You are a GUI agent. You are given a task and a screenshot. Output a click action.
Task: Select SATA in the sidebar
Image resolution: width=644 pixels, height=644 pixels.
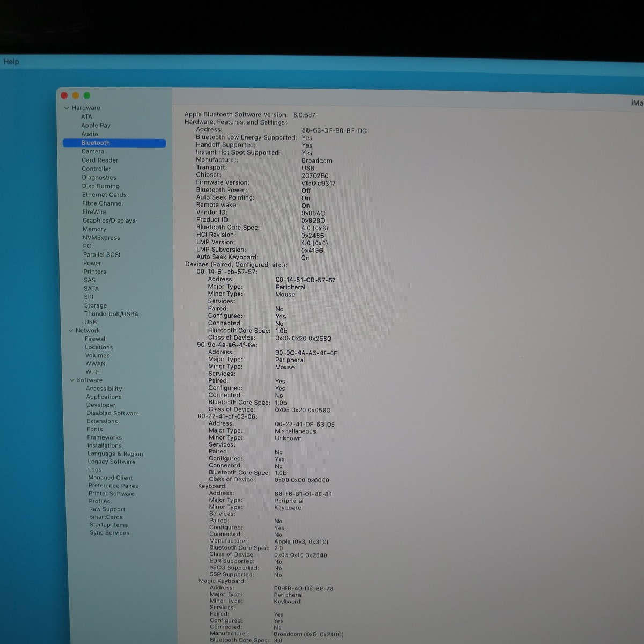[91, 289]
